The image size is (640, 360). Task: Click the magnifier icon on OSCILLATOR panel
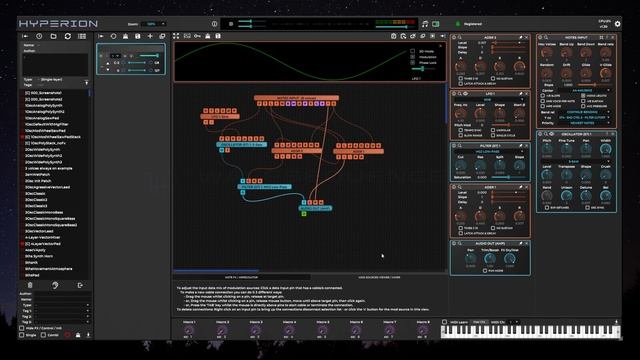546,134
